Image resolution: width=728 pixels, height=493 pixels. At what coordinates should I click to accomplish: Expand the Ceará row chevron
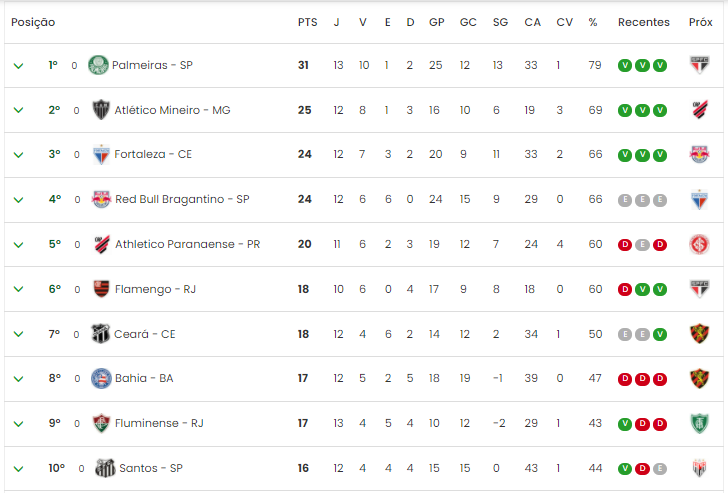(19, 334)
